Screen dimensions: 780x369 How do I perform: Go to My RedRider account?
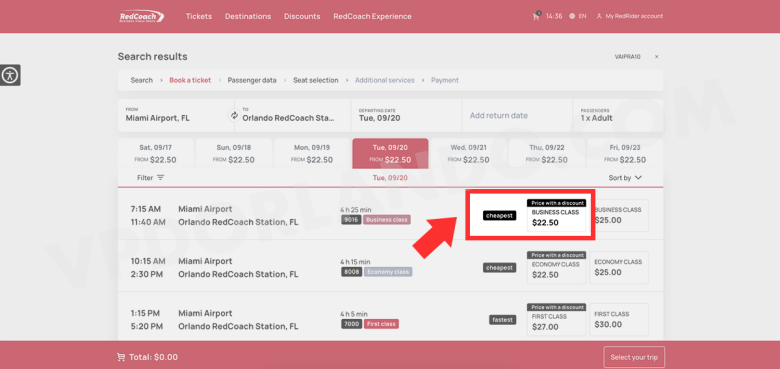[634, 16]
